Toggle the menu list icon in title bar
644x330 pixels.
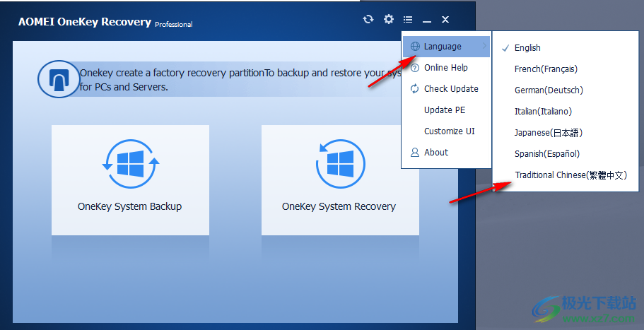click(408, 19)
